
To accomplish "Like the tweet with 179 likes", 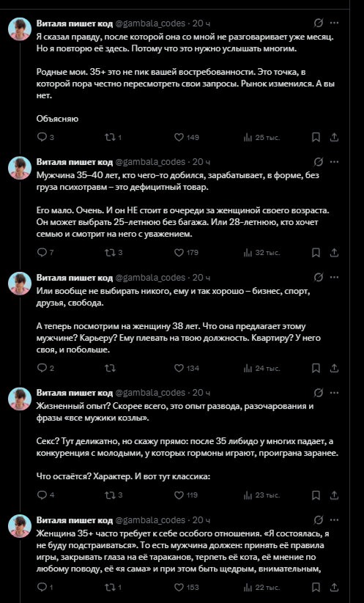I will click(187, 253).
